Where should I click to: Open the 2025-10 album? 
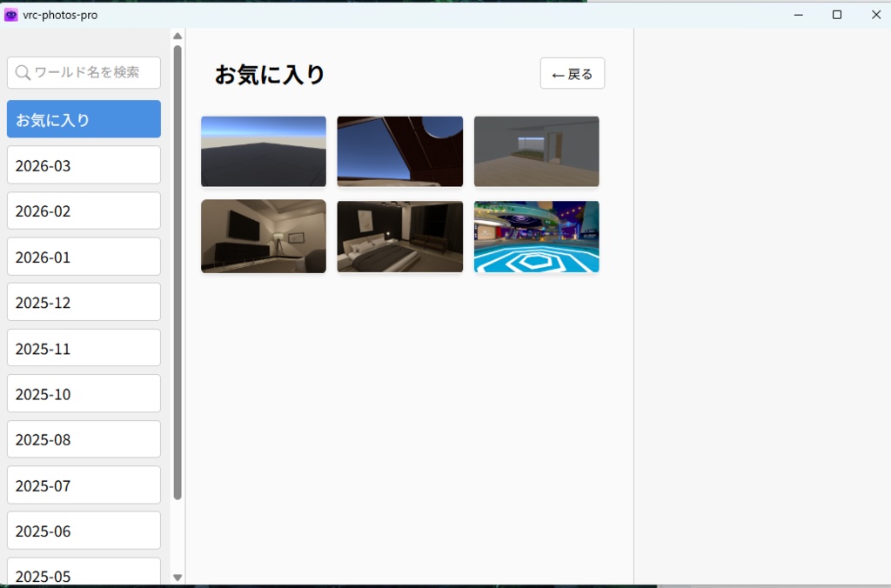(83, 393)
